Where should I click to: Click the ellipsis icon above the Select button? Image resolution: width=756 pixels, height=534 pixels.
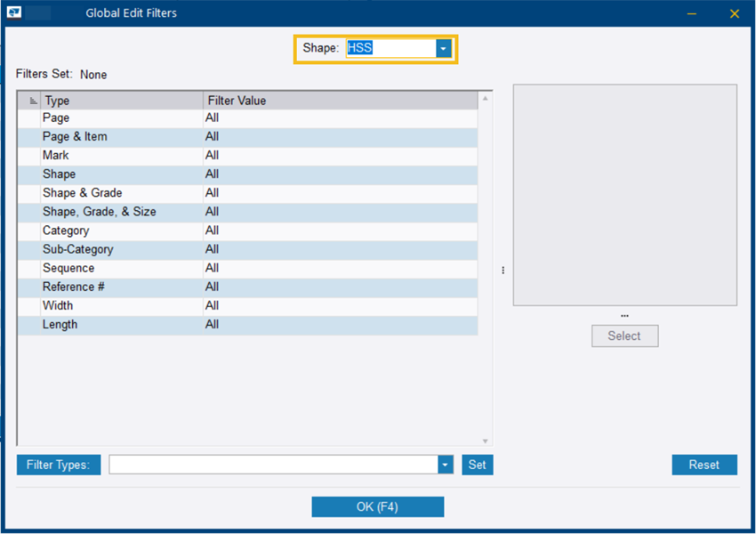coord(624,314)
